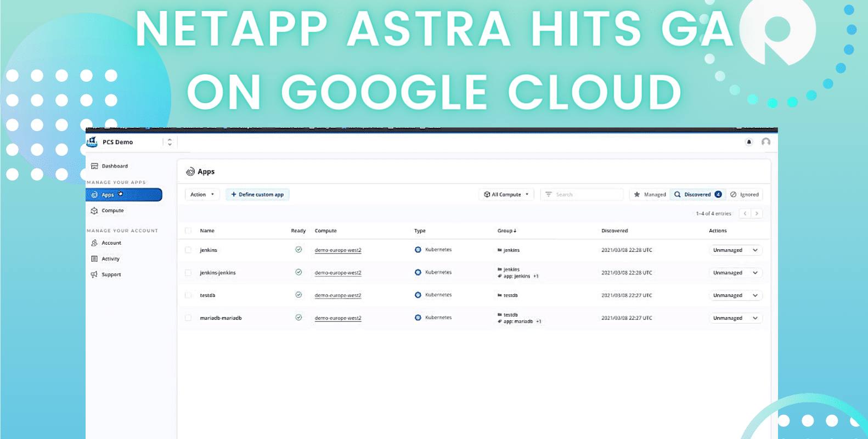Click the Search input field
The width and height of the screenshot is (868, 439).
pos(583,194)
